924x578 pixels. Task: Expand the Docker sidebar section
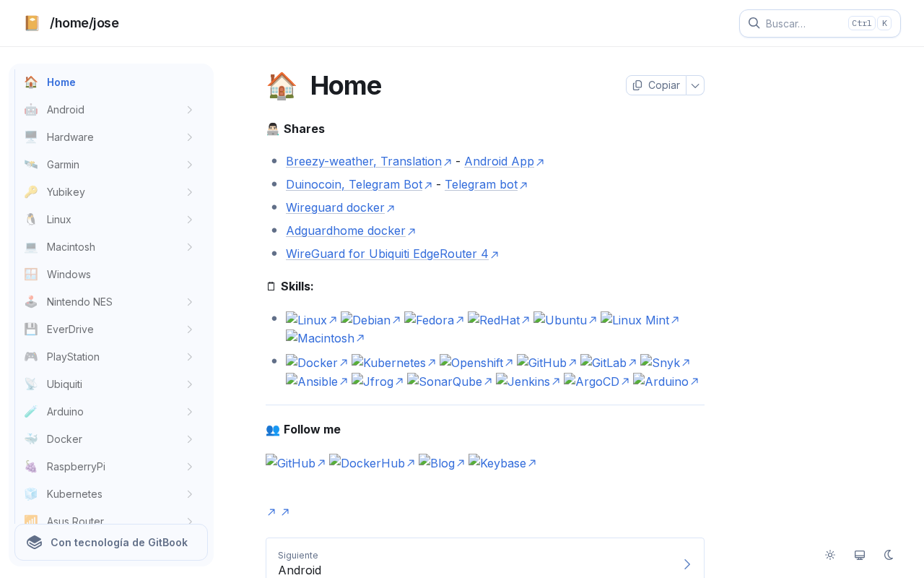click(x=189, y=439)
